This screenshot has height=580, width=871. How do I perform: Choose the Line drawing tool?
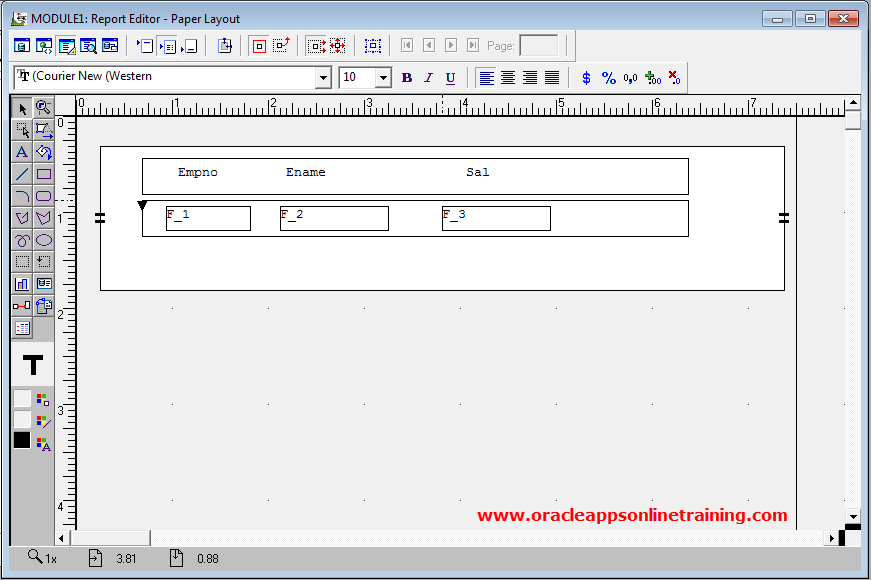tap(21, 174)
